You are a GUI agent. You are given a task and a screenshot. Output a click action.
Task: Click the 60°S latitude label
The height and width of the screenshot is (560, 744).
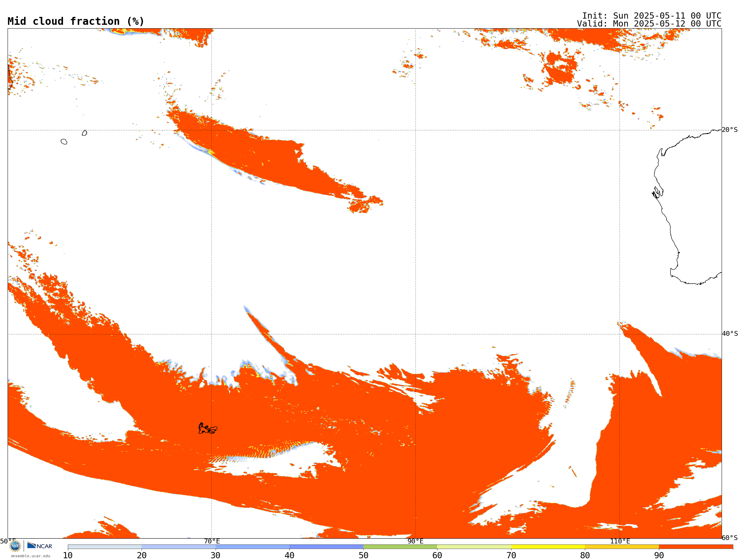730,538
